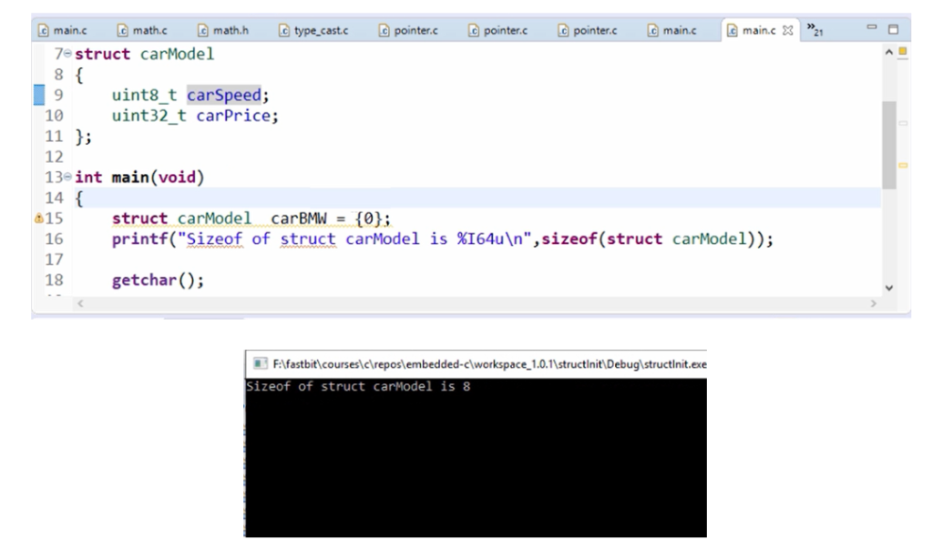
Task: Click the horizontal scrollbar right arrow
Action: pos(873,304)
